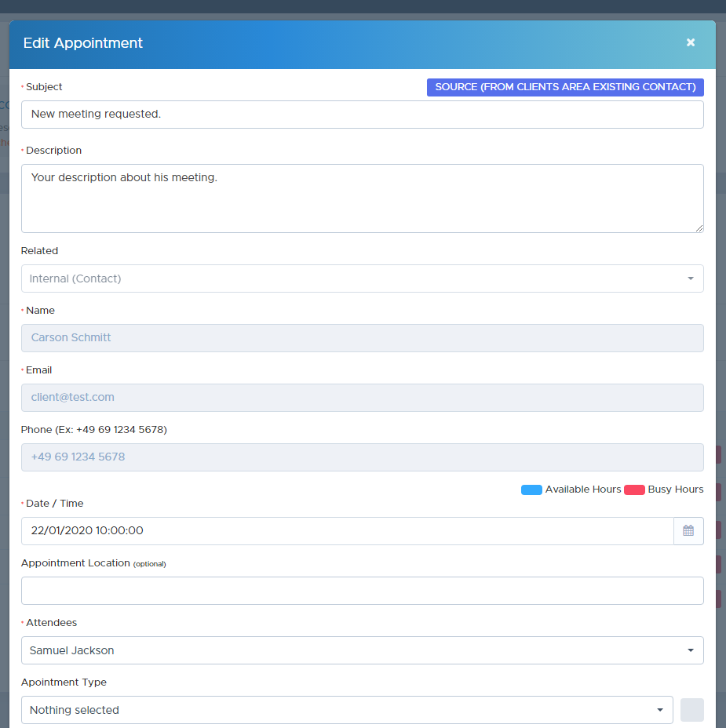The image size is (726, 728).
Task: Open the calendar picker icon
Action: coord(688,531)
